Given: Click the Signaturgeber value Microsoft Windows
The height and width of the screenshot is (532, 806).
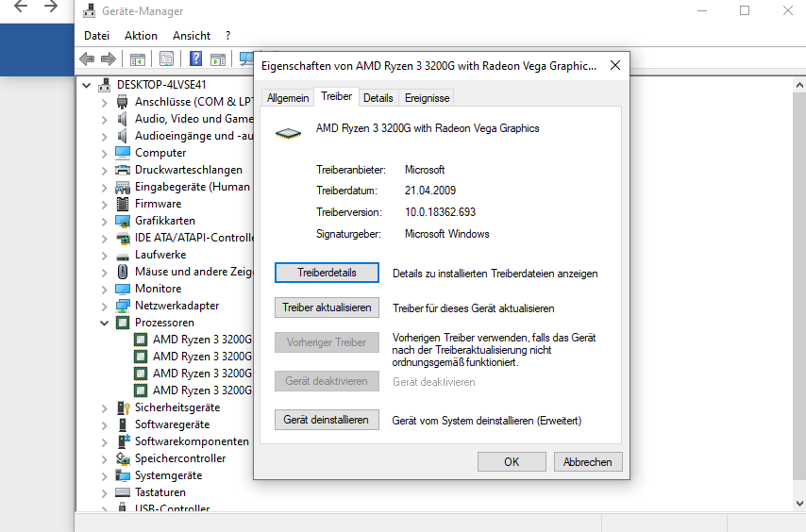Looking at the screenshot, I should pos(446,234).
